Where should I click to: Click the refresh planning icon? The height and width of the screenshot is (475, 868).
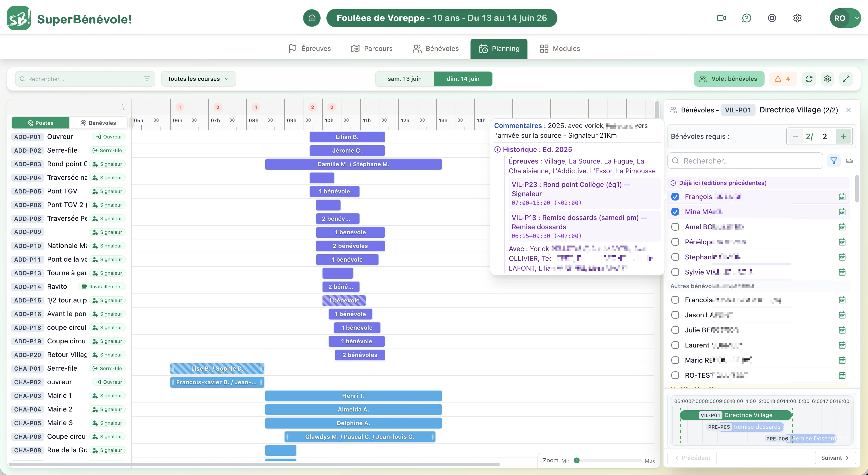coord(809,79)
